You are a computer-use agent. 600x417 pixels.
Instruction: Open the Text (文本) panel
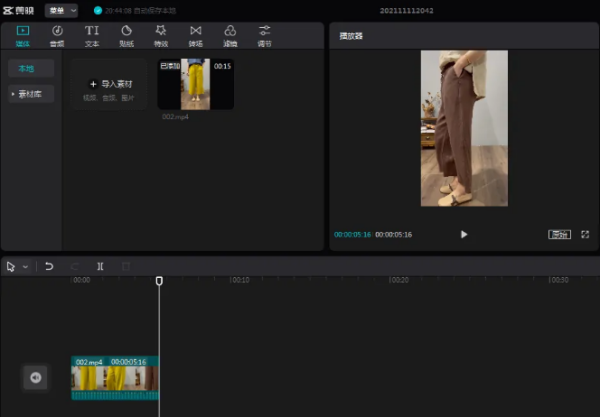92,35
